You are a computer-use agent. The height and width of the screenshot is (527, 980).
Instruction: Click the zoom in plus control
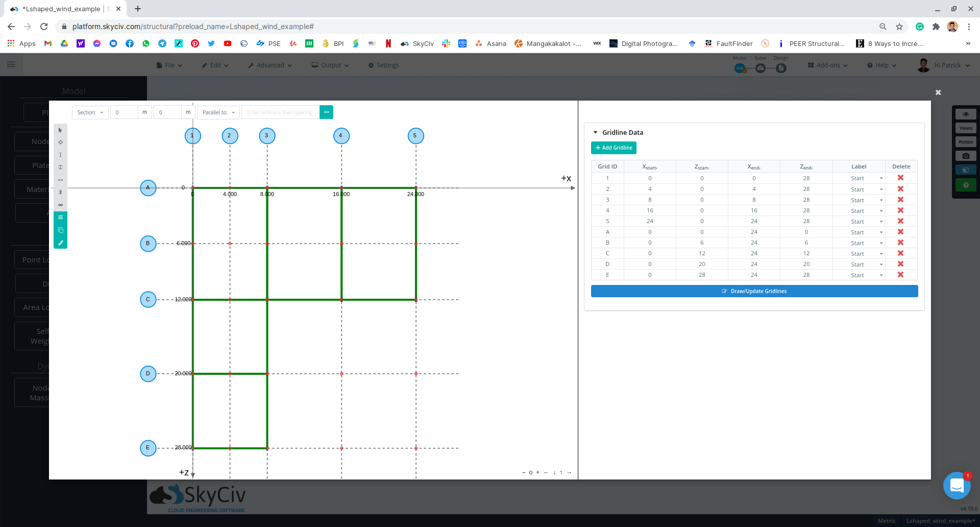[538, 472]
